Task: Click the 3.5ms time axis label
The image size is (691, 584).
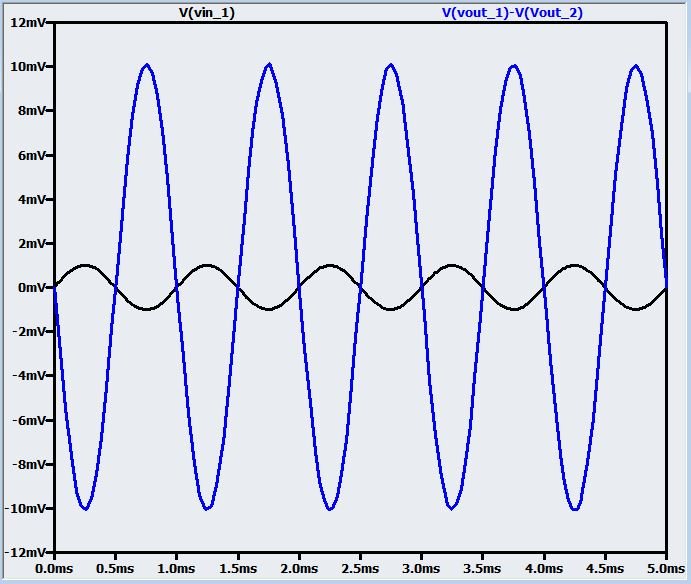Action: pyautogui.click(x=483, y=569)
